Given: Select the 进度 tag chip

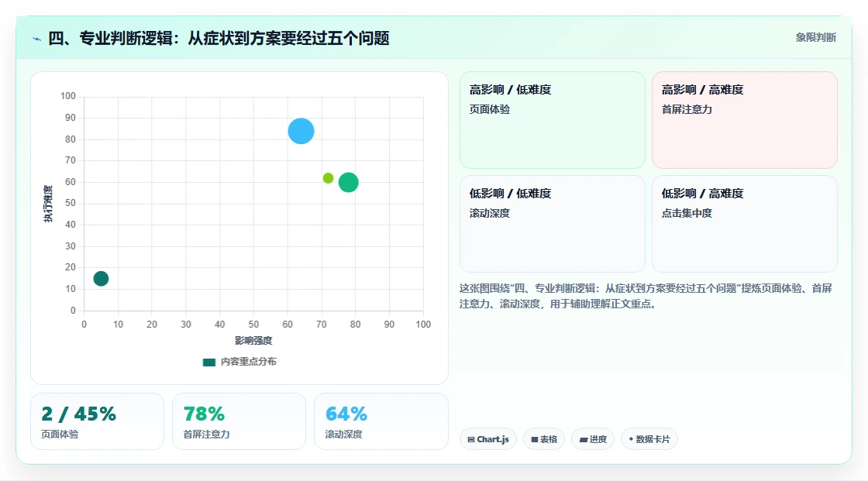Looking at the screenshot, I should [593, 439].
